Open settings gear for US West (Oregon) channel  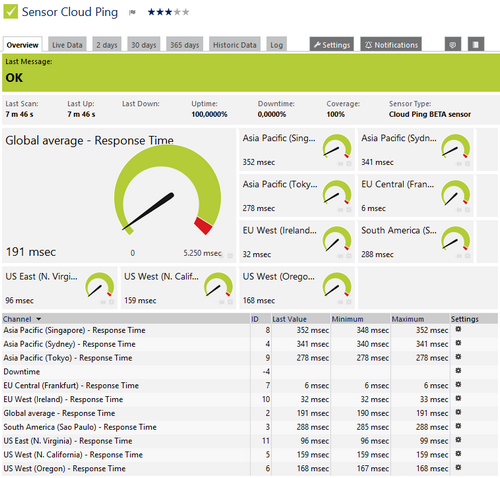click(458, 467)
